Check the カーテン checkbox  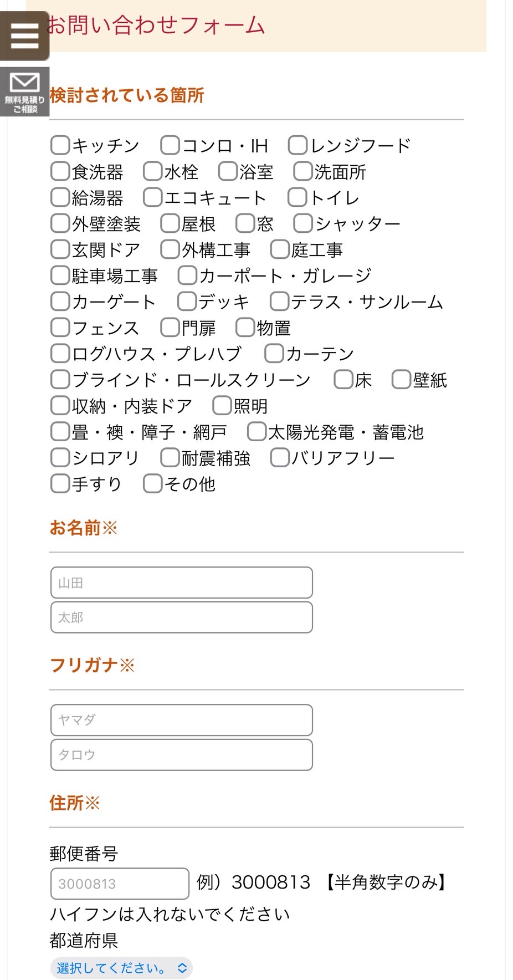click(x=273, y=353)
